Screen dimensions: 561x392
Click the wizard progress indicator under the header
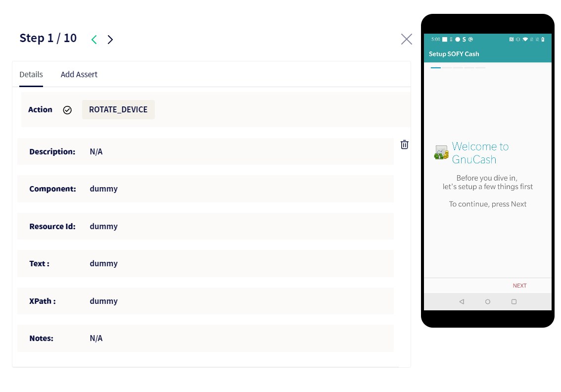click(458, 68)
